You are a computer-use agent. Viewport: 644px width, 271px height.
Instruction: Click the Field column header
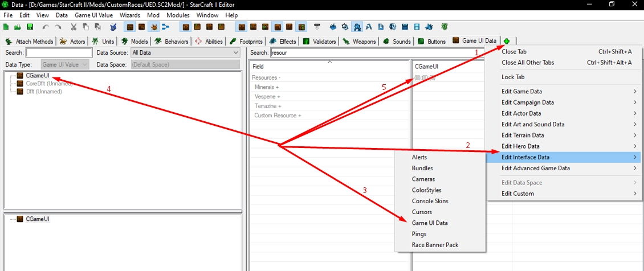point(329,66)
